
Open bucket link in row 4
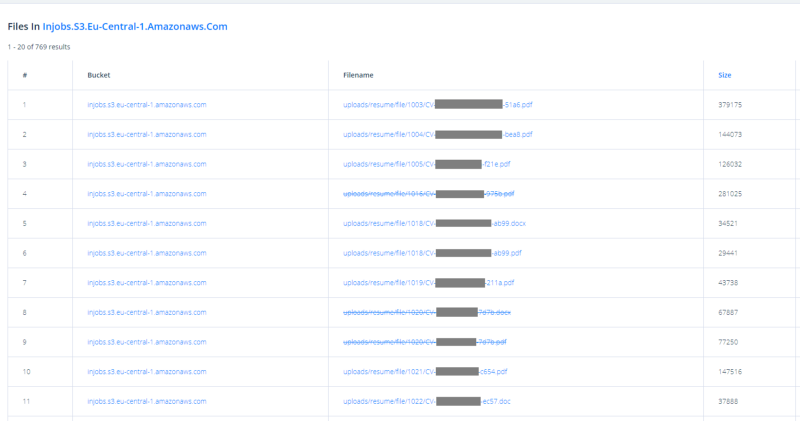147,193
